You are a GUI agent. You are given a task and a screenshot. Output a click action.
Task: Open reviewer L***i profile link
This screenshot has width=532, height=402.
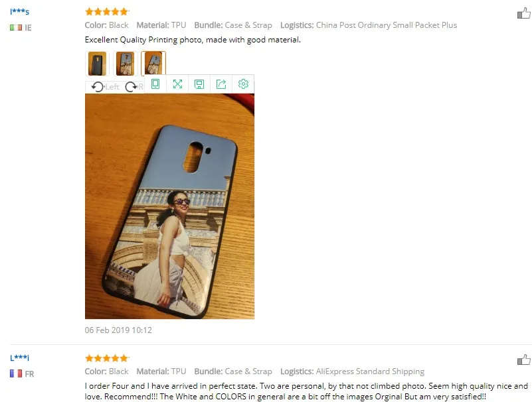pos(20,358)
